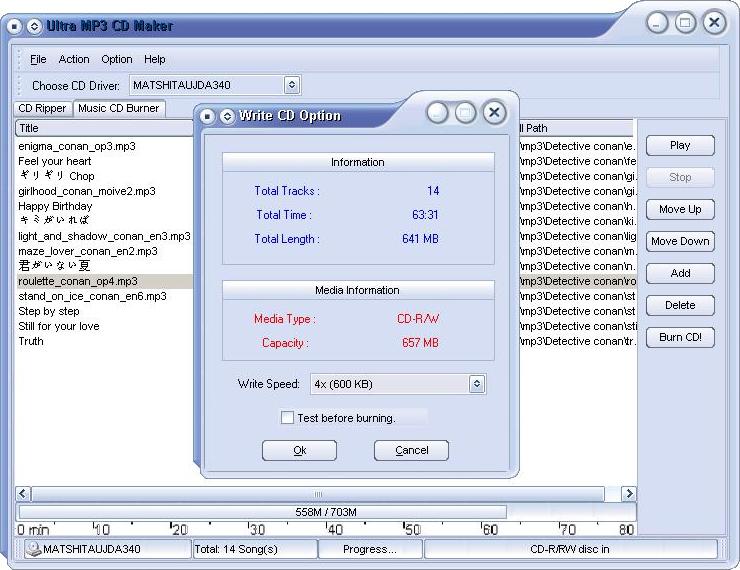Click the Move Down button
The width and height of the screenshot is (740, 570).
pos(680,241)
